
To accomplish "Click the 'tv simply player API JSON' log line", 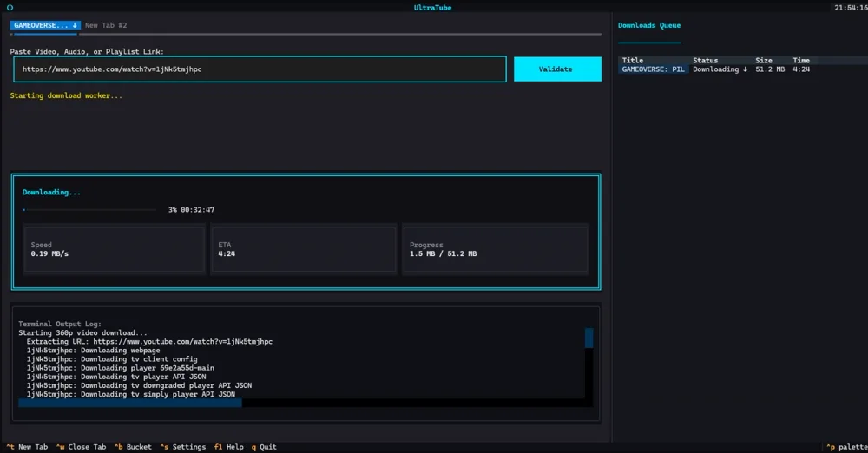I will click(131, 394).
